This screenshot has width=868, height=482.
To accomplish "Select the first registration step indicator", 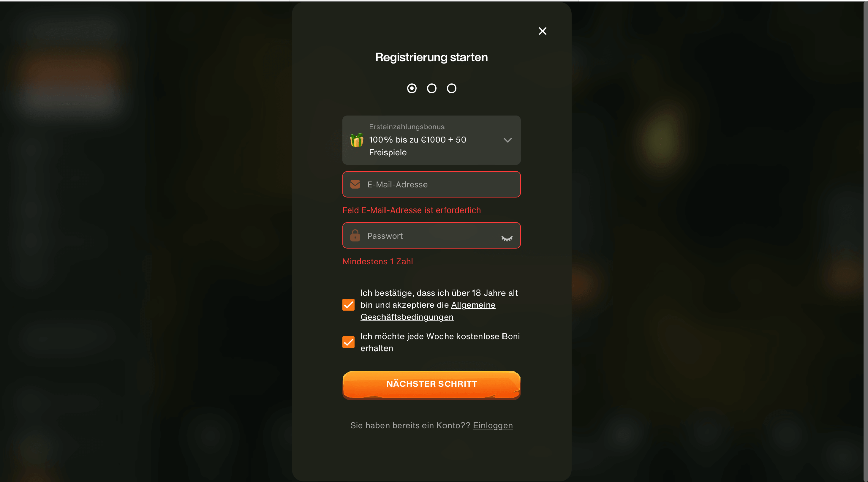I will tap(412, 88).
